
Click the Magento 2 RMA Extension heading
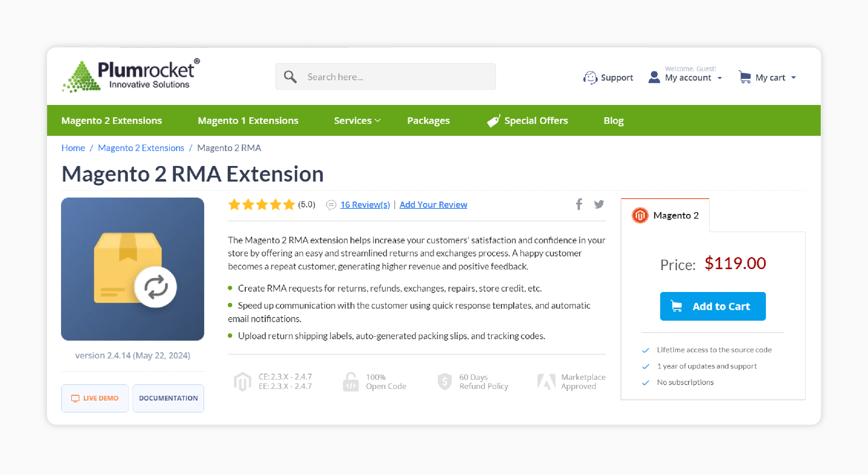pos(193,174)
